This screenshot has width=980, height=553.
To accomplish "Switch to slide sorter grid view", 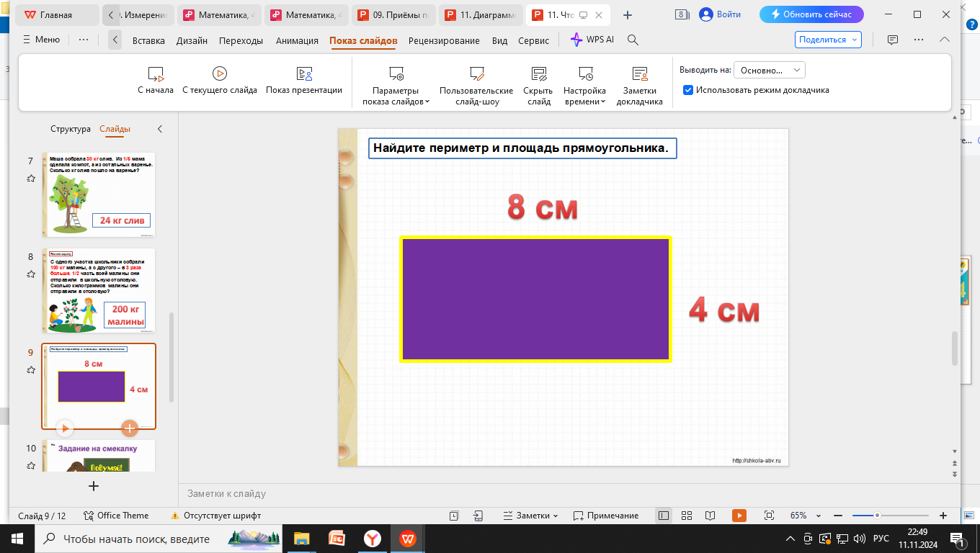I will pyautogui.click(x=687, y=516).
